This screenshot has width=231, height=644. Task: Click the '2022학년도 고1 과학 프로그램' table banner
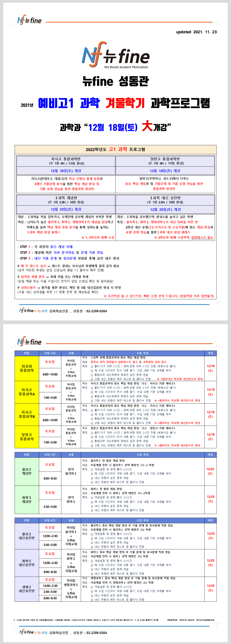click(115, 149)
